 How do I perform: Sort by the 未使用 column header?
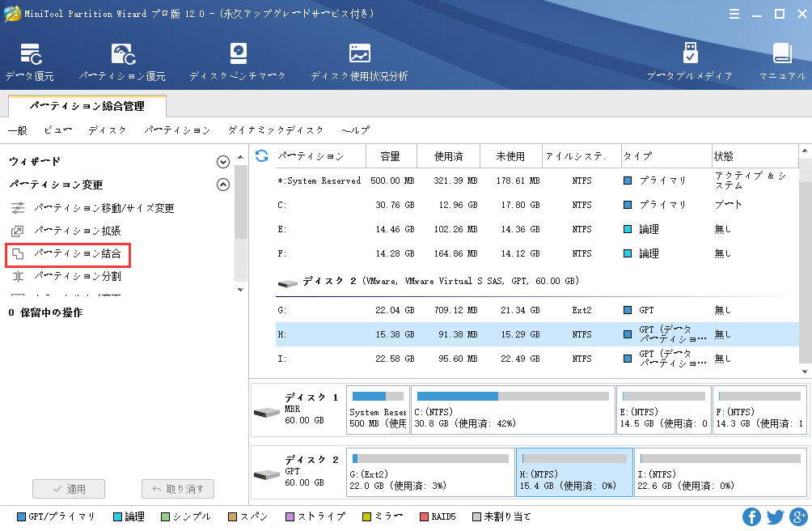tap(511, 156)
